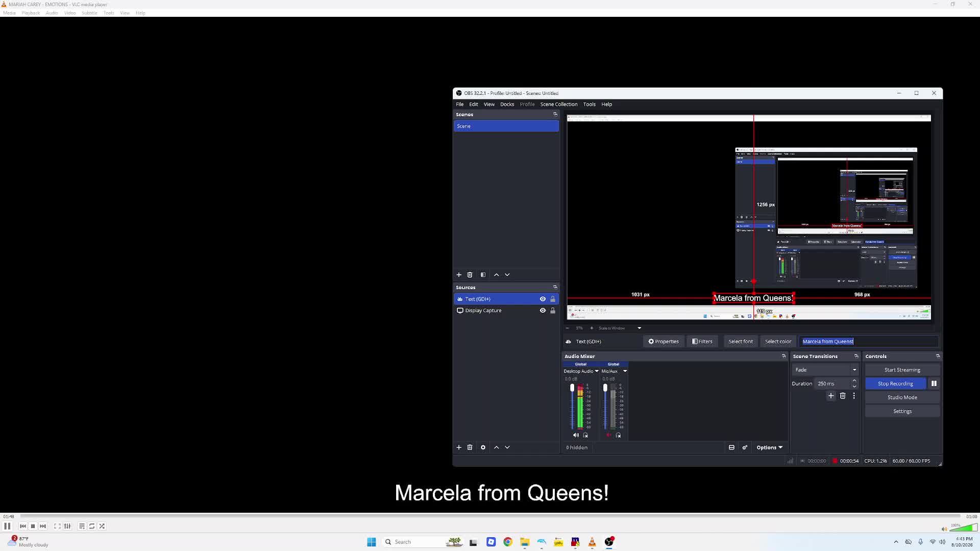
Task: Unmute the Mic/Aux channel
Action: tap(608, 435)
